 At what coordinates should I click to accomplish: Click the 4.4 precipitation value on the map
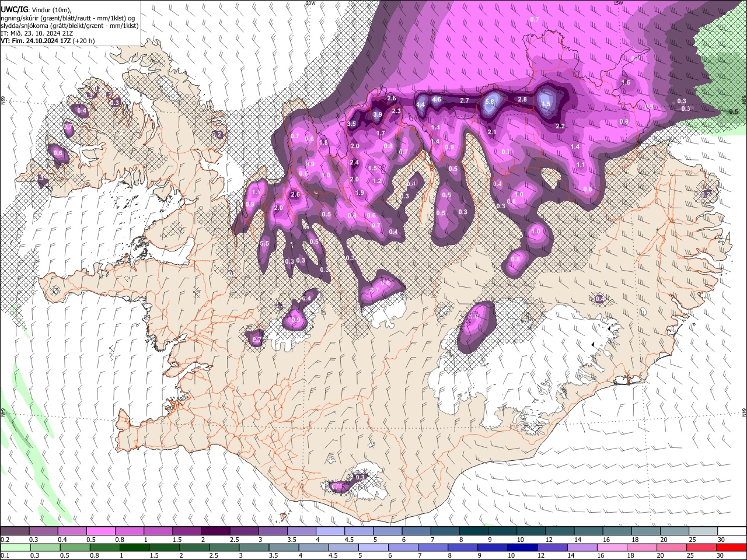coord(420,104)
